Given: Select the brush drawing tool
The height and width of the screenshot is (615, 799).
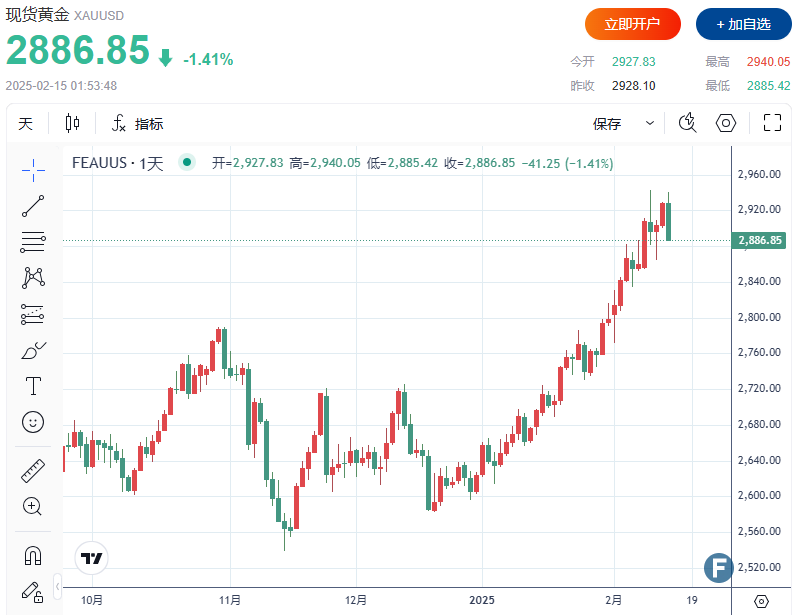Looking at the screenshot, I should (33, 351).
